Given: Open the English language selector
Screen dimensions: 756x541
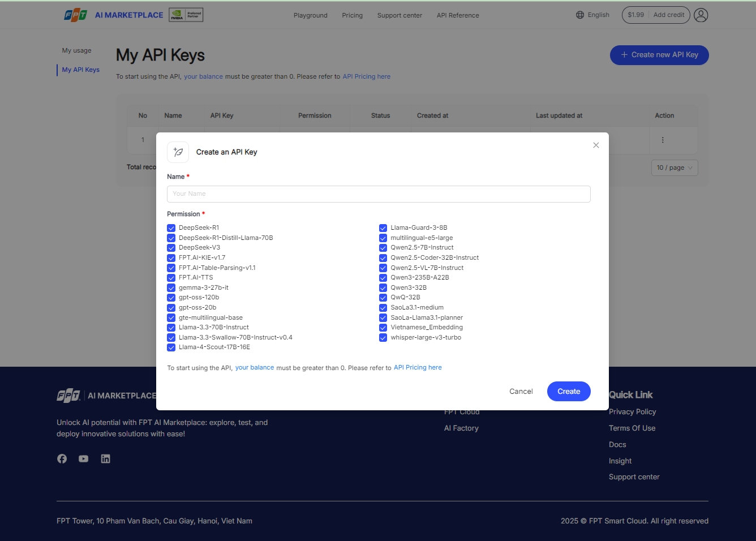Looking at the screenshot, I should pyautogui.click(x=592, y=15).
